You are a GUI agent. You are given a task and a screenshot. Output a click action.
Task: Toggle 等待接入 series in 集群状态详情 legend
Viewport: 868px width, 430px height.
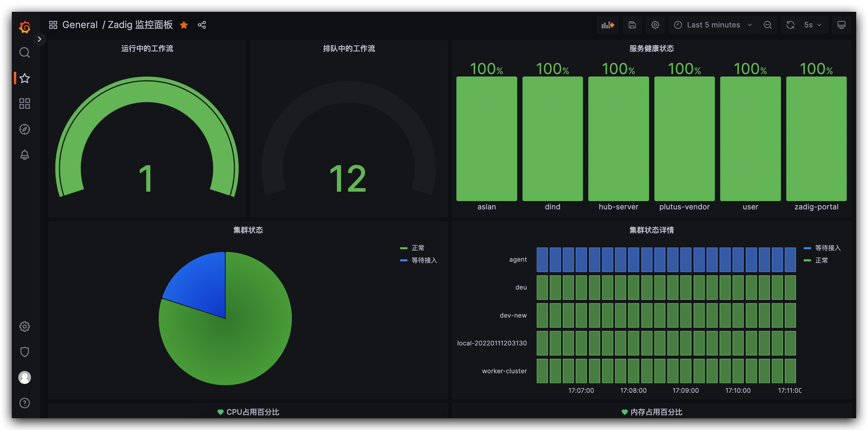828,248
